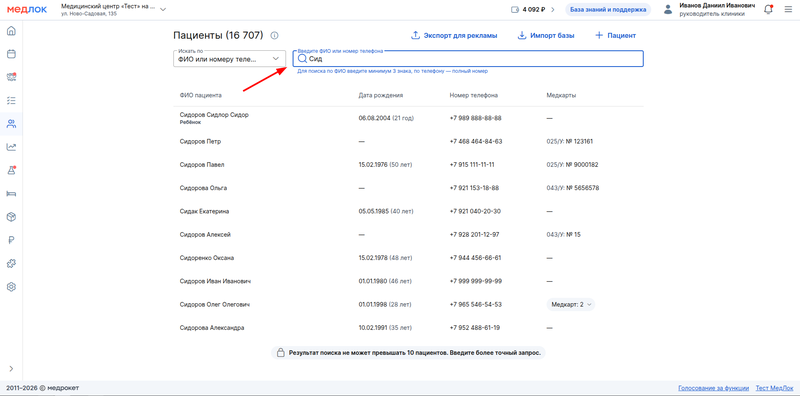Screen dimensions: 800x396
Task: Open the Голосование за функции link
Action: pyautogui.click(x=713, y=388)
